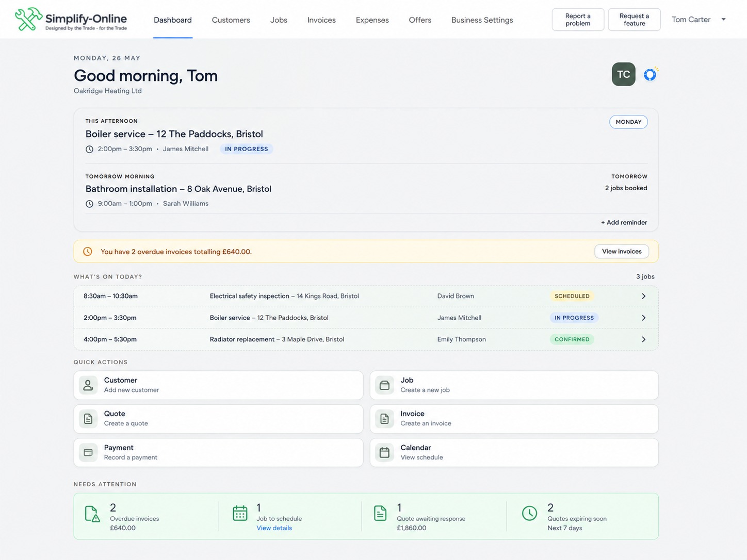Screen dimensions: 747x560
Task: Open Business Settings tab
Action: [x=482, y=20]
